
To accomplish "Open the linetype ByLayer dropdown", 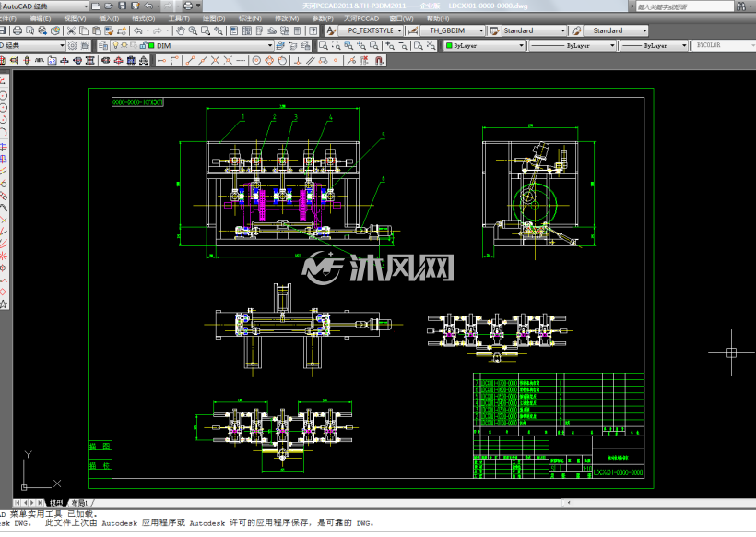I will 612,46.
